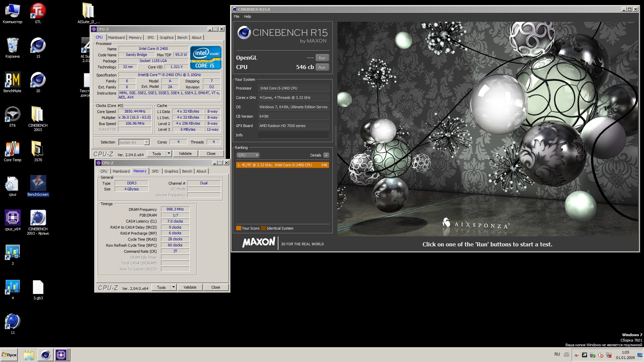Open About tab in upper CPU-Z window
This screenshot has height=362, width=644.
(197, 38)
